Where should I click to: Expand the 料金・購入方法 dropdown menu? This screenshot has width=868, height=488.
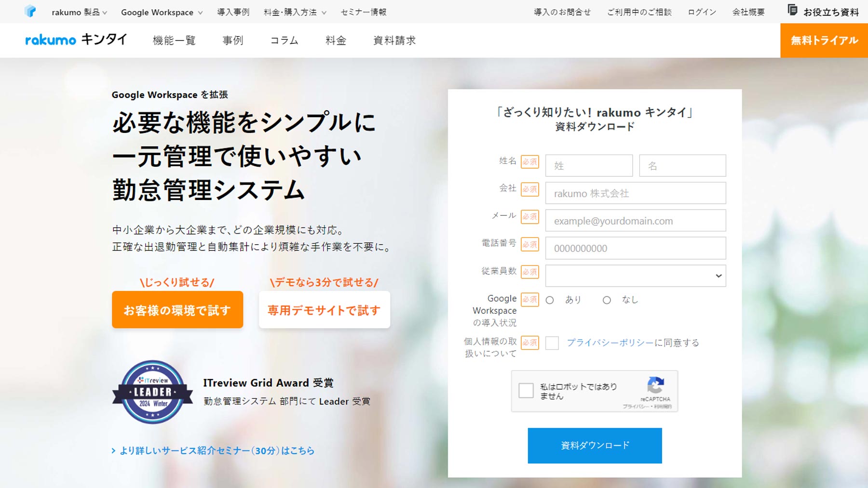[x=295, y=12]
